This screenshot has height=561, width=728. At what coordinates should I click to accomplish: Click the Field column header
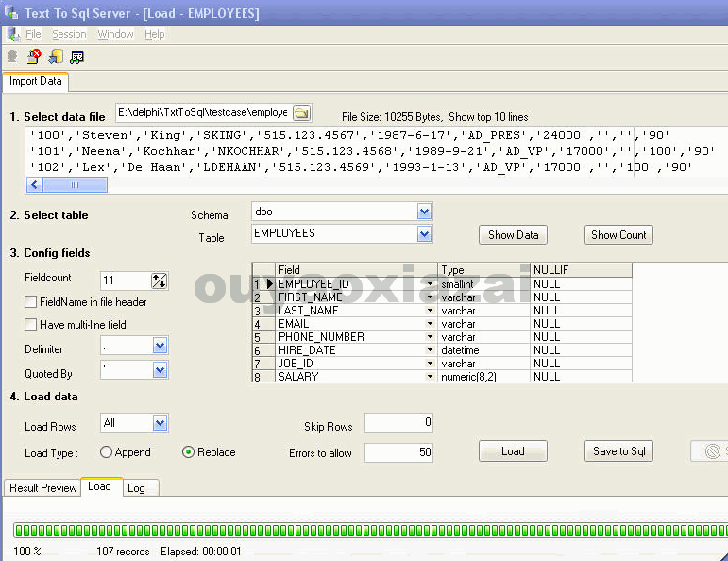click(x=356, y=270)
